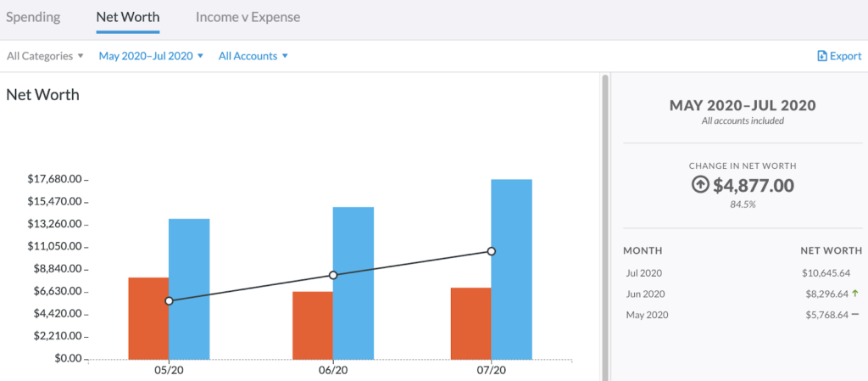Click the 07/20 net worth line point

pyautogui.click(x=491, y=251)
